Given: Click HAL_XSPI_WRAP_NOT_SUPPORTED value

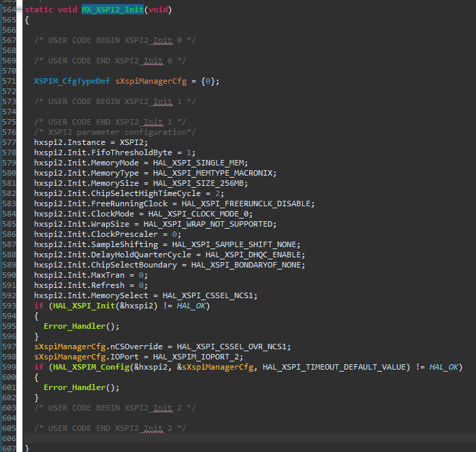Looking at the screenshot, I should click(x=208, y=224).
